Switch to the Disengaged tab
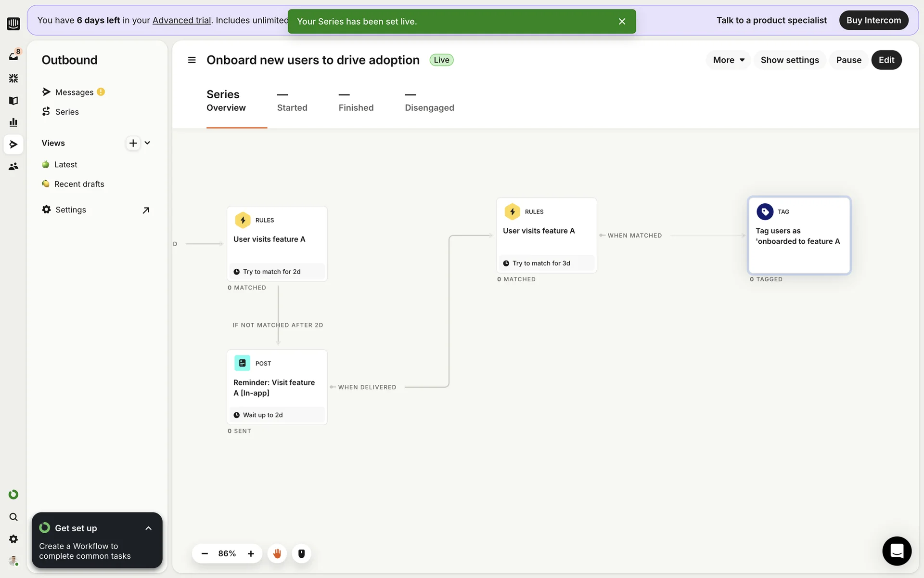924x578 pixels. click(429, 102)
